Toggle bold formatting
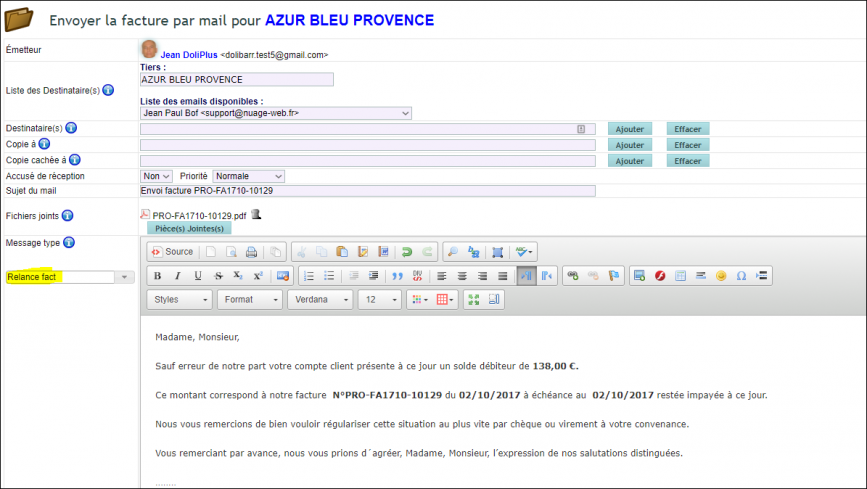867x489 pixels. (x=158, y=275)
